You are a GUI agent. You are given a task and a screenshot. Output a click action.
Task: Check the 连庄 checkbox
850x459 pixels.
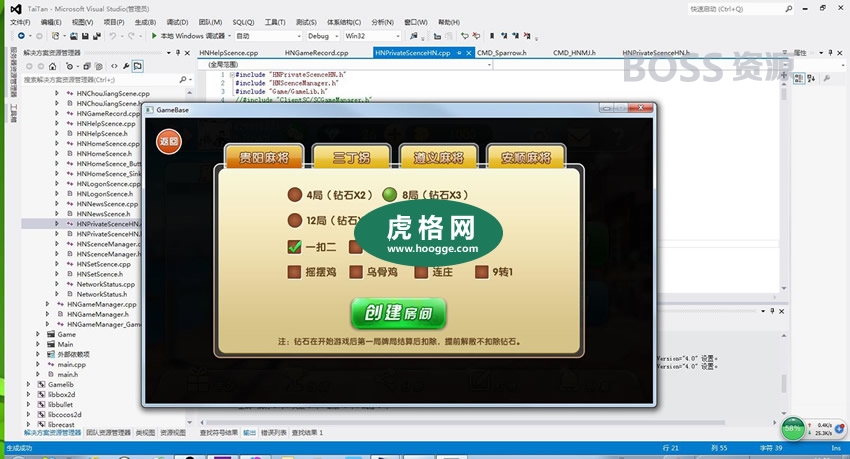click(421, 271)
